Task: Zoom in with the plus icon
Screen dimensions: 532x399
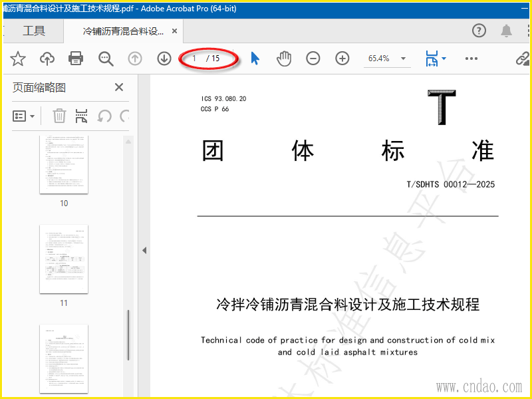Action: [342, 59]
